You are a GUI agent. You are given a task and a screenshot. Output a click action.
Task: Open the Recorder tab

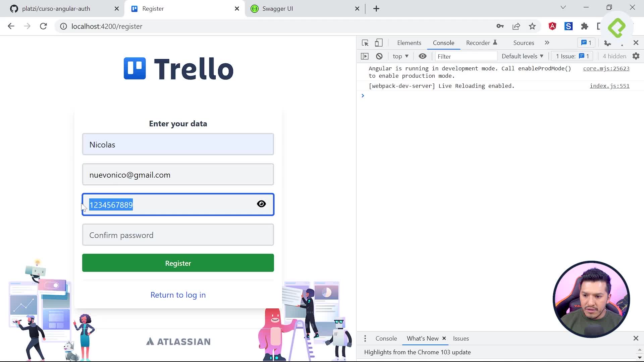(481, 43)
